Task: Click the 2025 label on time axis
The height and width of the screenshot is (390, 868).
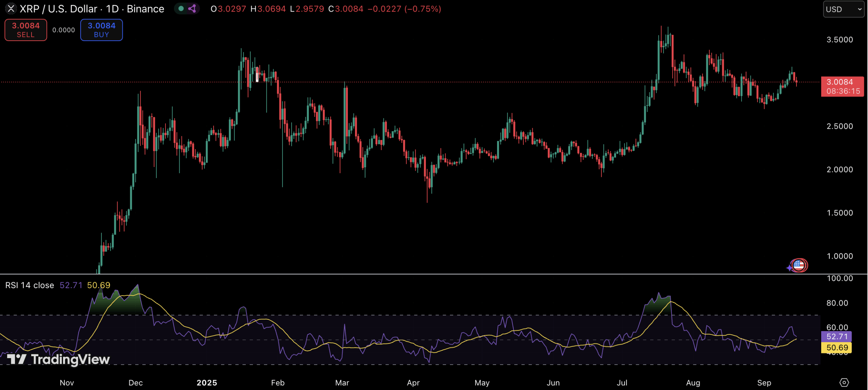Action: [x=207, y=383]
